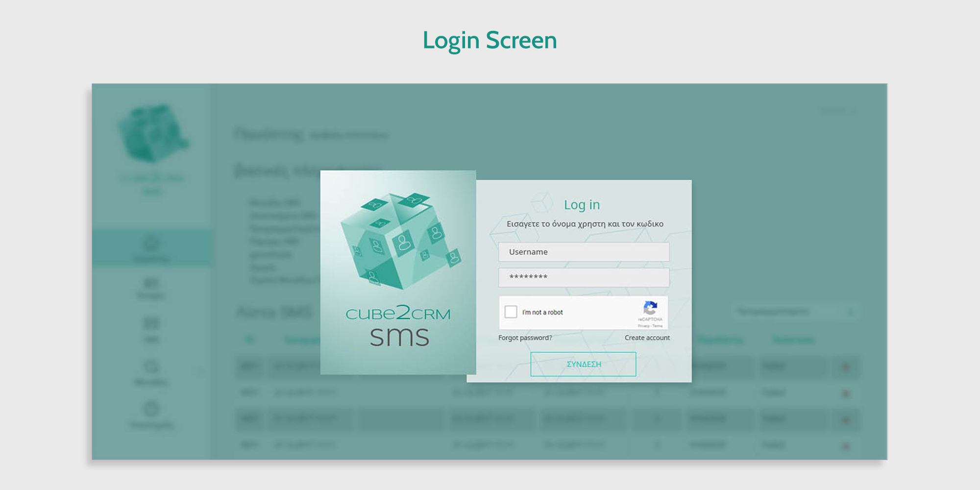Focus the masked password field
Screen dimensions: 980x490
[x=584, y=277]
